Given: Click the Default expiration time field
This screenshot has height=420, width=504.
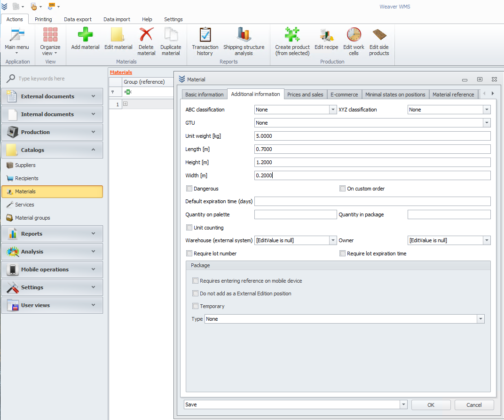Looking at the screenshot, I should (372, 201).
